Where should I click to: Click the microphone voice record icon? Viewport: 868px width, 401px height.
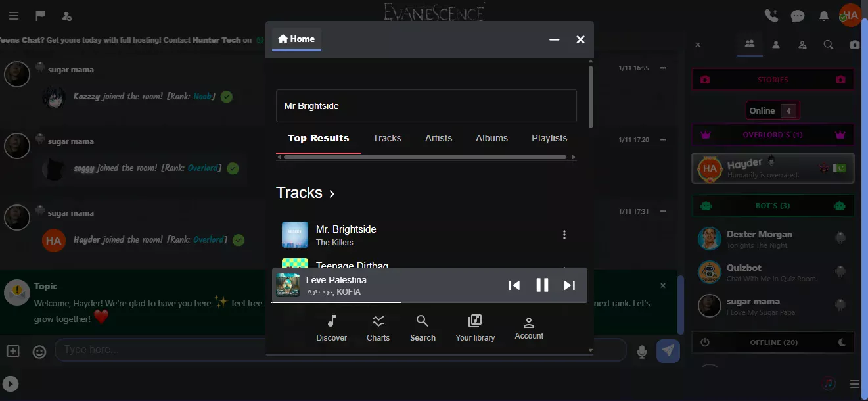click(x=642, y=352)
